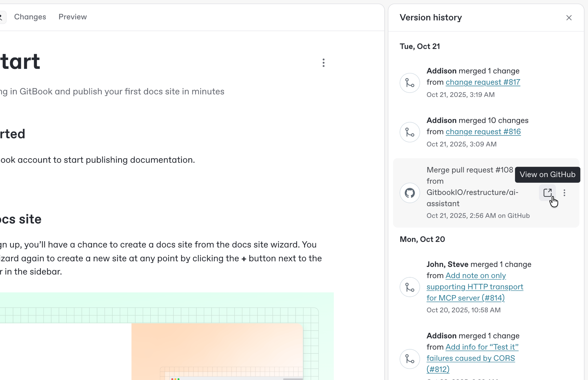Click the branch icon on the CORS fix entry
The width and height of the screenshot is (588, 380).
pos(409,359)
